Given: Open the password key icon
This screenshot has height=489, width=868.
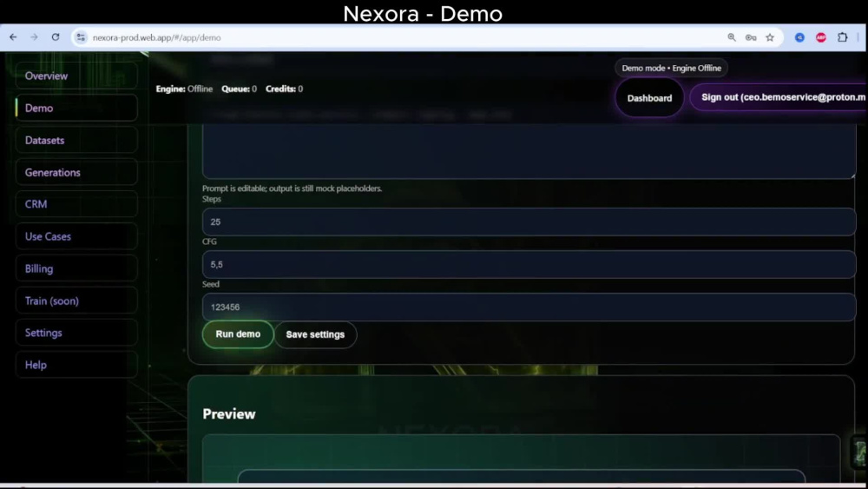Looking at the screenshot, I should pos(751,37).
